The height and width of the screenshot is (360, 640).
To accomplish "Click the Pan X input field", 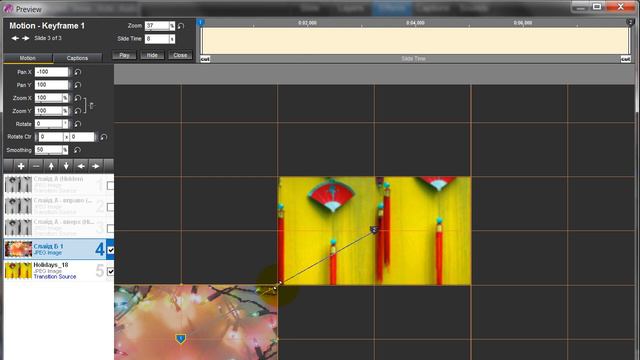I will point(51,72).
